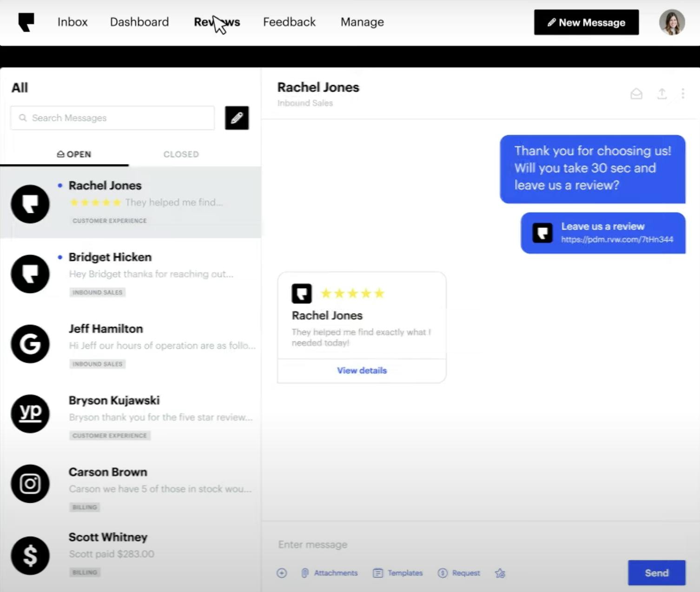The width and height of the screenshot is (700, 592).
Task: Click the Request payment dollar option
Action: [x=459, y=573]
